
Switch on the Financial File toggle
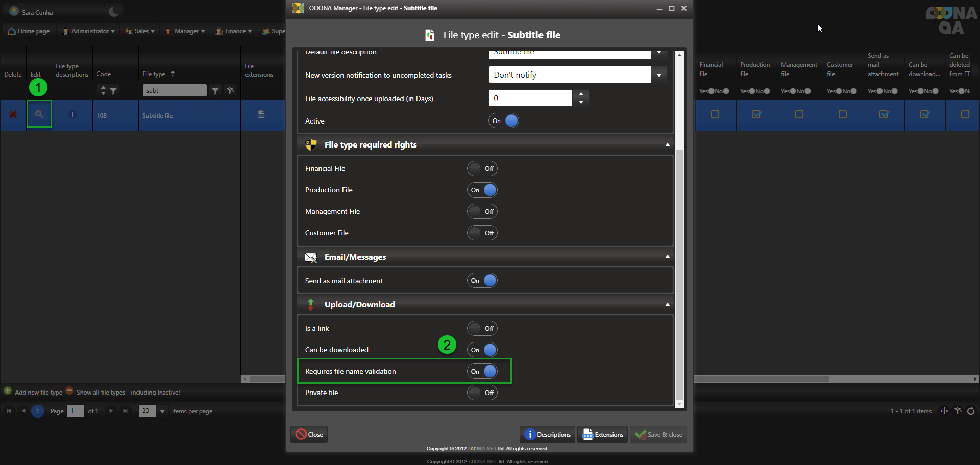(482, 168)
